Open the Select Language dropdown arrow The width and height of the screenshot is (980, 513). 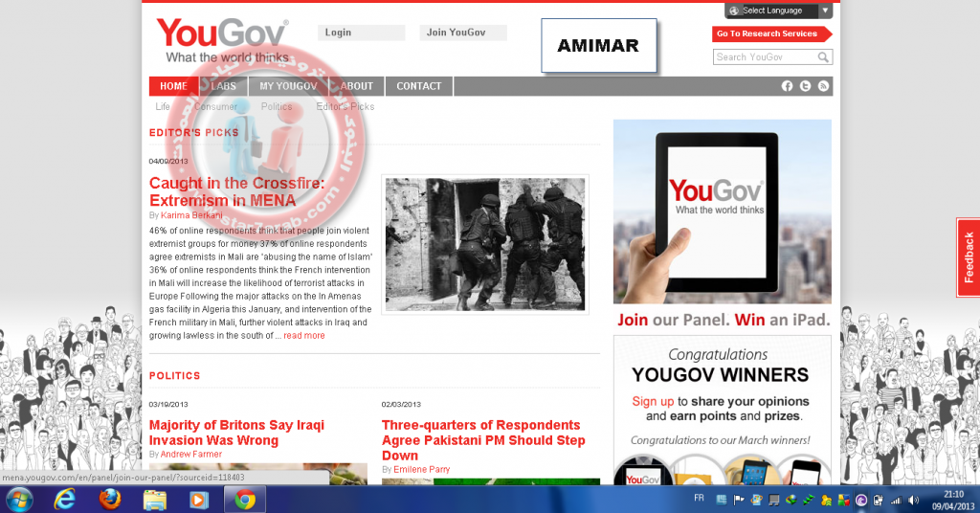coord(825,11)
